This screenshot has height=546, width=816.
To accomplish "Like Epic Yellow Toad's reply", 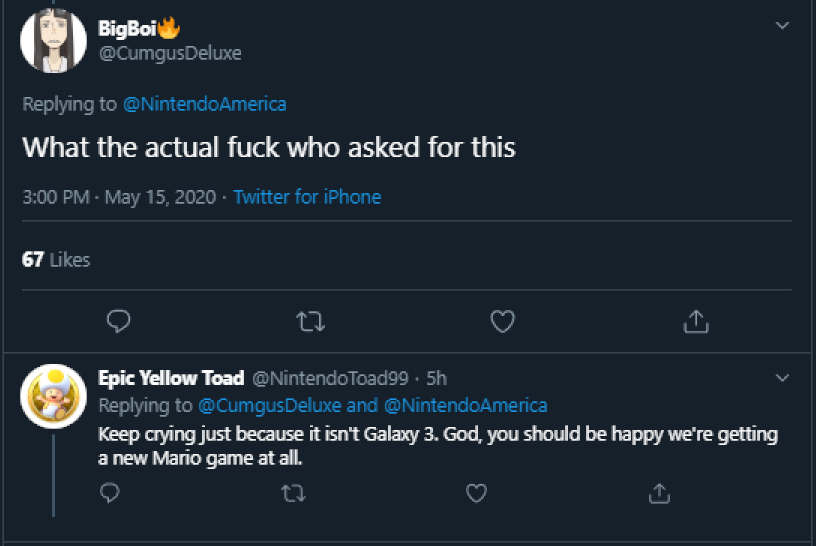I will (x=477, y=492).
